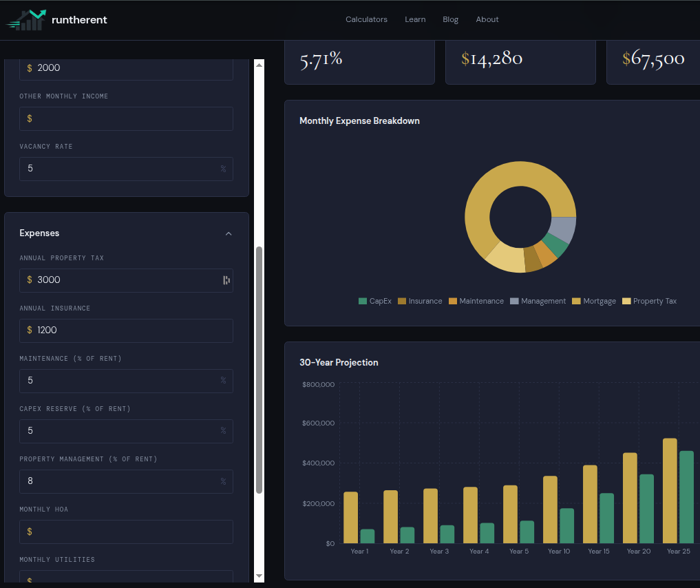
Task: Collapse the Expenses section chevron
Action: click(228, 233)
